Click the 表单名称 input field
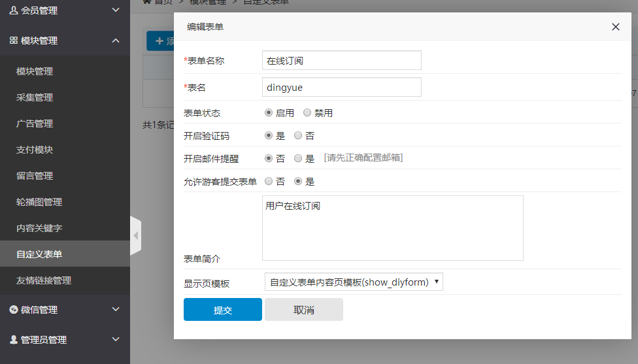Screen dimensions: 638x364 click(341, 61)
